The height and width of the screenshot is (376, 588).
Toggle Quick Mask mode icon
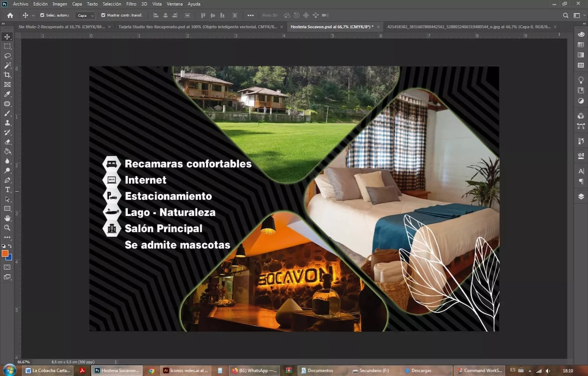coord(7,267)
